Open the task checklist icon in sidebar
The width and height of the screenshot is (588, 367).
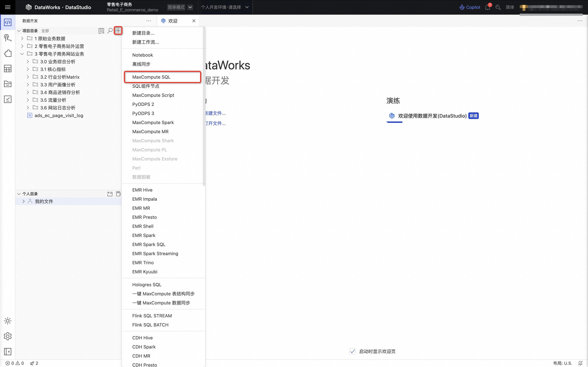pos(8,99)
